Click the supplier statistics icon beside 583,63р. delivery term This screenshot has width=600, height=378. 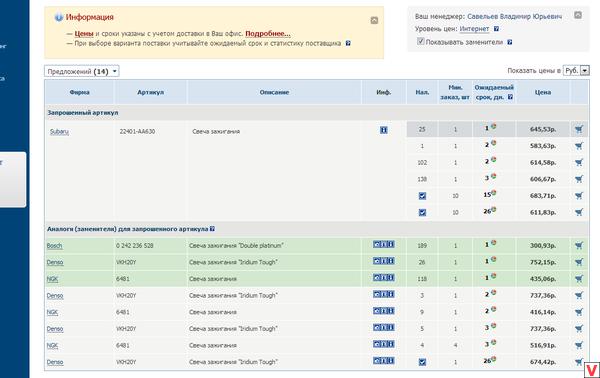pos(494,143)
